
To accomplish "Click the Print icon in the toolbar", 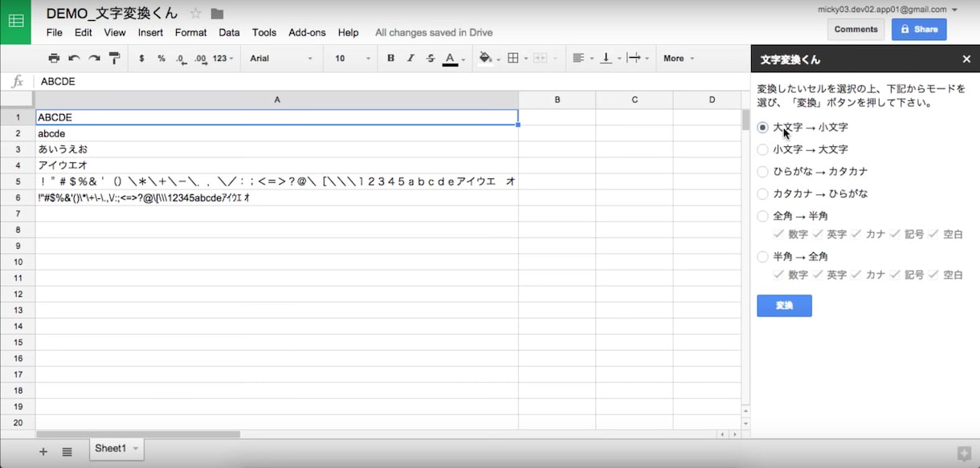I will 54,59.
